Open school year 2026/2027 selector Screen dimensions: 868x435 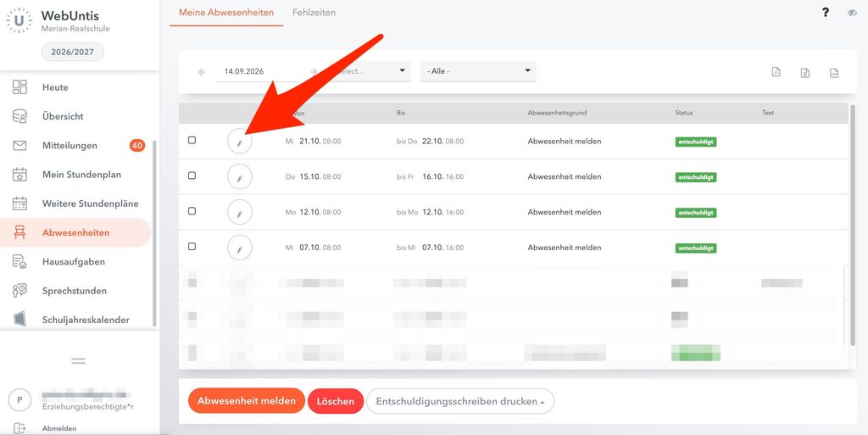tap(73, 52)
